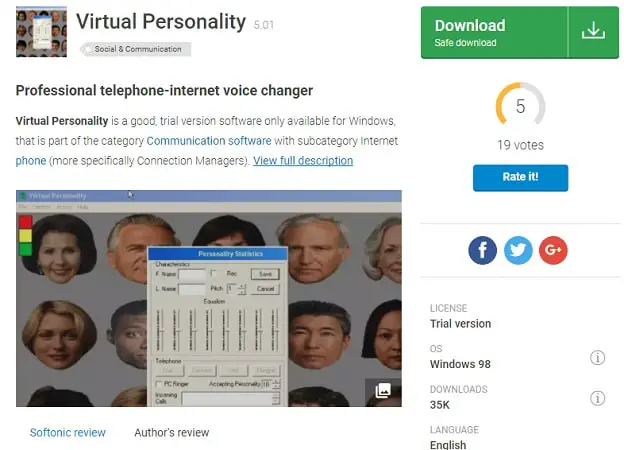Image resolution: width=624 pixels, height=450 pixels.
Task: Click the Virtual Personality app logo
Action: click(x=41, y=32)
